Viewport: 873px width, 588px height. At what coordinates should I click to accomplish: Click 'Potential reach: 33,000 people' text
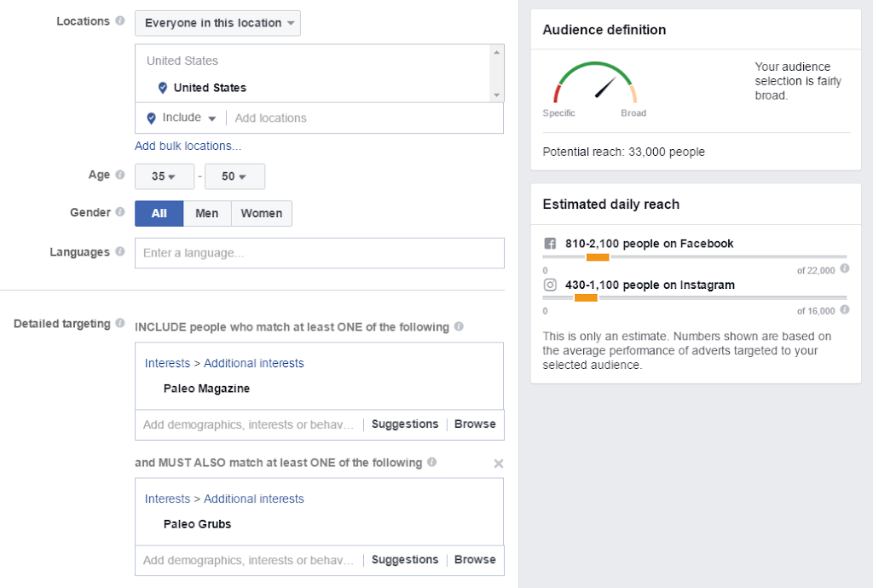click(623, 152)
